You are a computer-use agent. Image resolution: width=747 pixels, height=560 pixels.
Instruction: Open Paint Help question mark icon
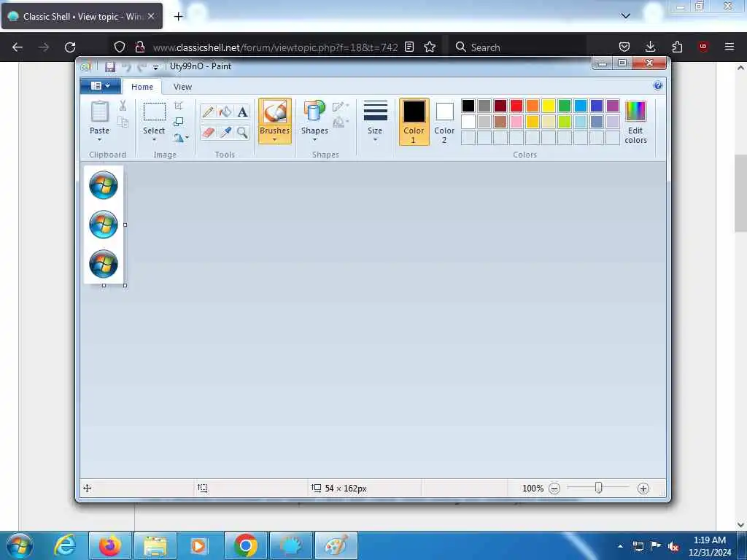[x=658, y=86]
